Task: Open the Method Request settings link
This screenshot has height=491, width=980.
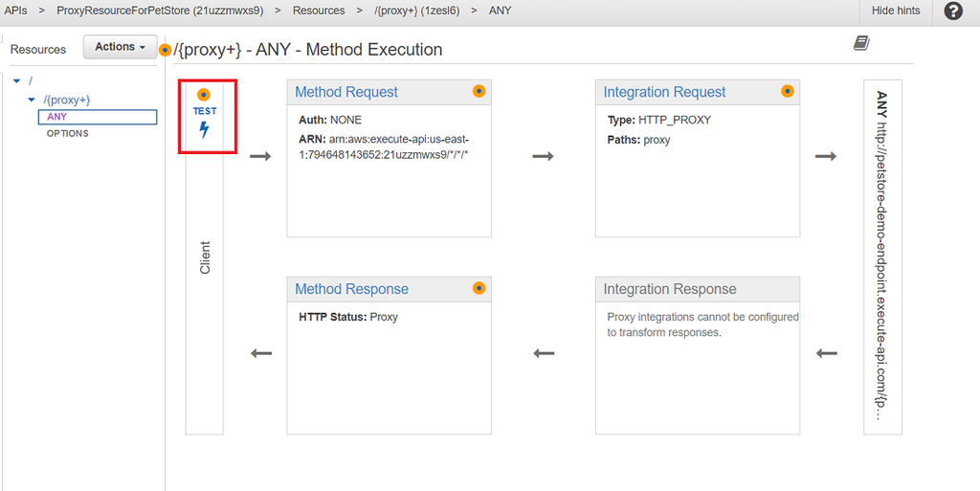Action: click(346, 92)
